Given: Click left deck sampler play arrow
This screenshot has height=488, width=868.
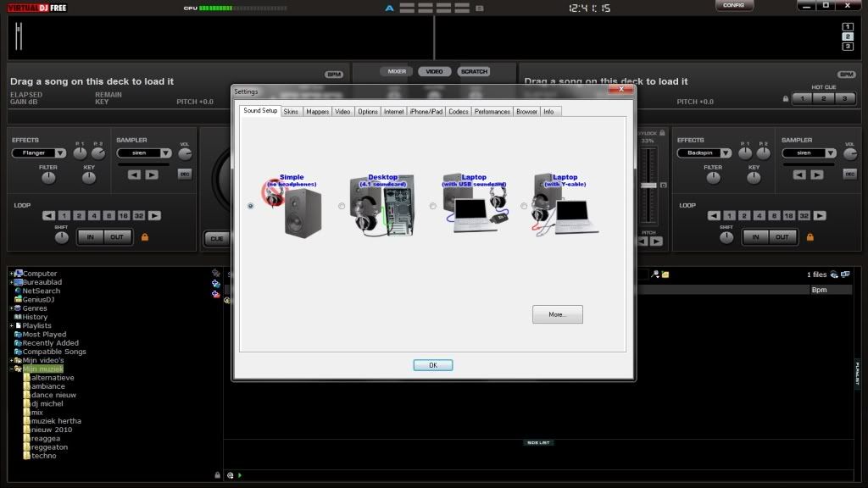Looking at the screenshot, I should coord(152,175).
